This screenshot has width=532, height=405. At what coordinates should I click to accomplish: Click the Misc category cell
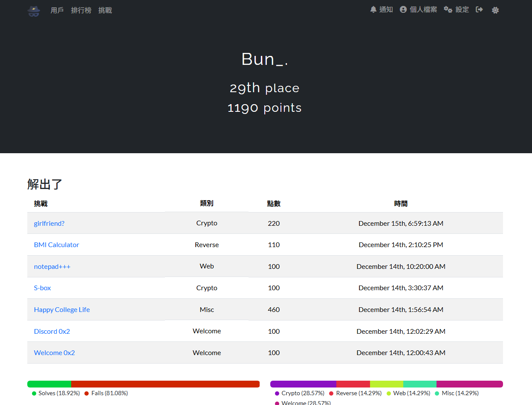click(207, 309)
